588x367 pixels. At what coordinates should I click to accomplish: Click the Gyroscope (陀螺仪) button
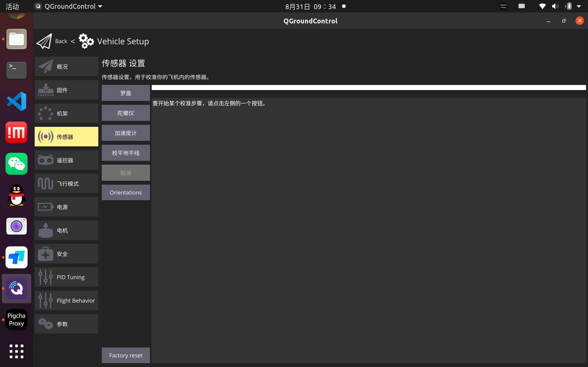[x=126, y=113]
